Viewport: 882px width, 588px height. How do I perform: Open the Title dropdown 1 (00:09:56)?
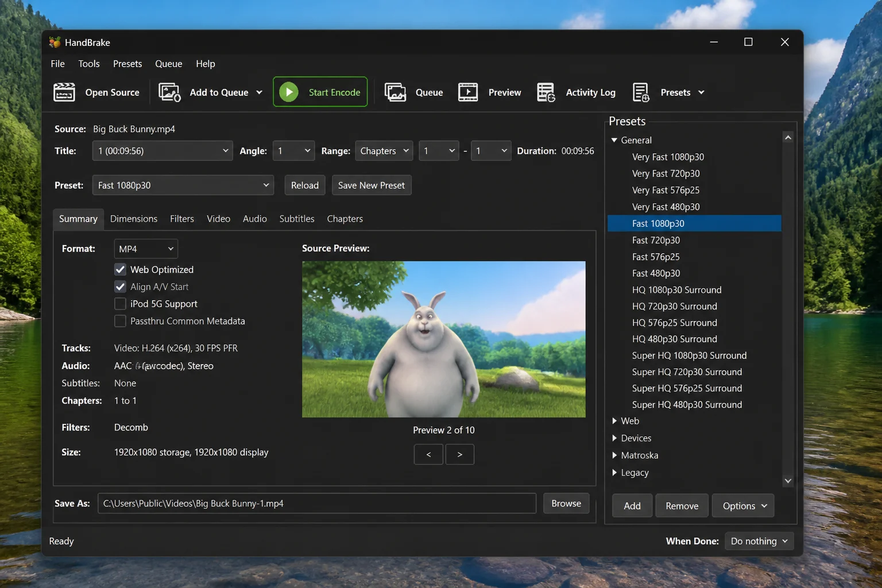pos(163,150)
